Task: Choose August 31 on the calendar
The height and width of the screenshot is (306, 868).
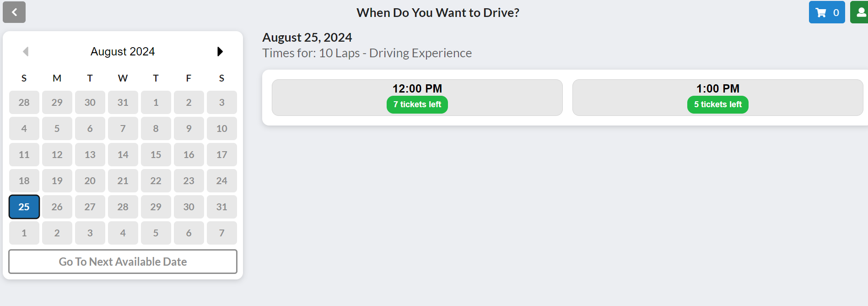Action: tap(222, 207)
